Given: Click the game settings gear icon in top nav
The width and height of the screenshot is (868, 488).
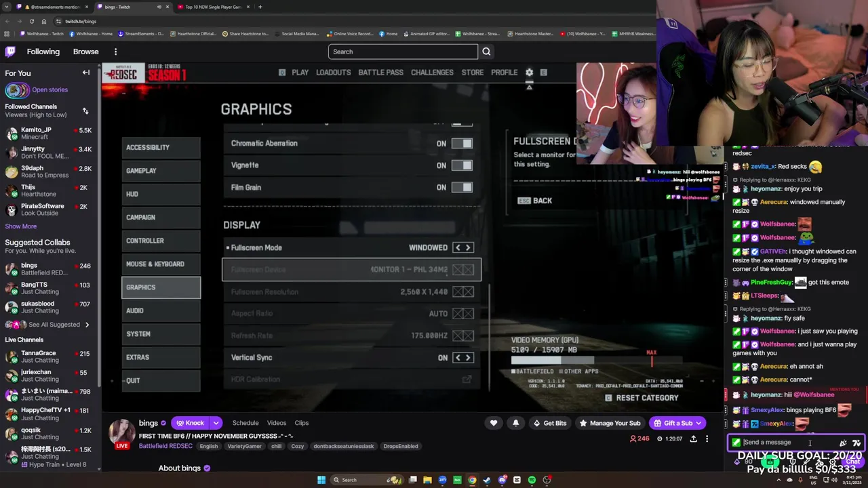Looking at the screenshot, I should click(x=530, y=73).
